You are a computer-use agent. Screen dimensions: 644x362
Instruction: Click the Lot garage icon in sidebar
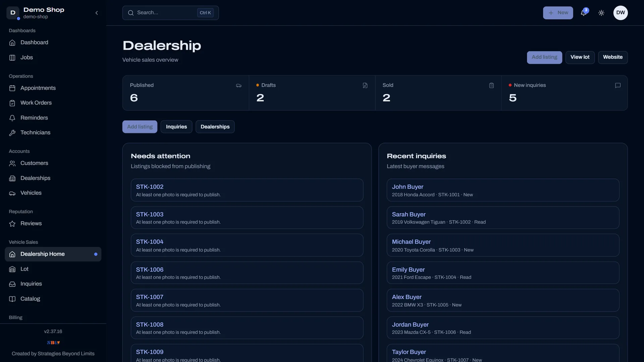pos(12,269)
